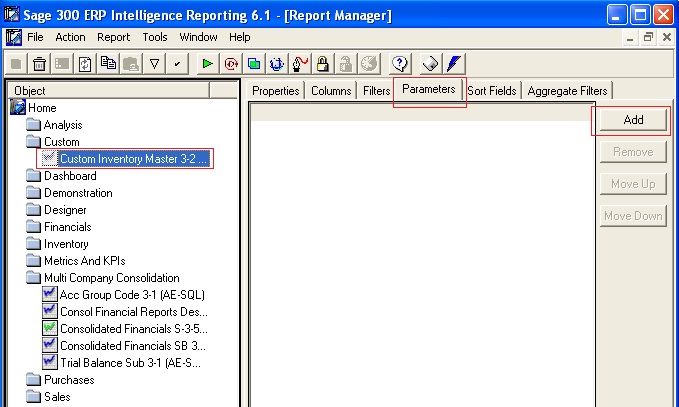Open help via question mark bubble icon
The width and height of the screenshot is (679, 407).
400,64
